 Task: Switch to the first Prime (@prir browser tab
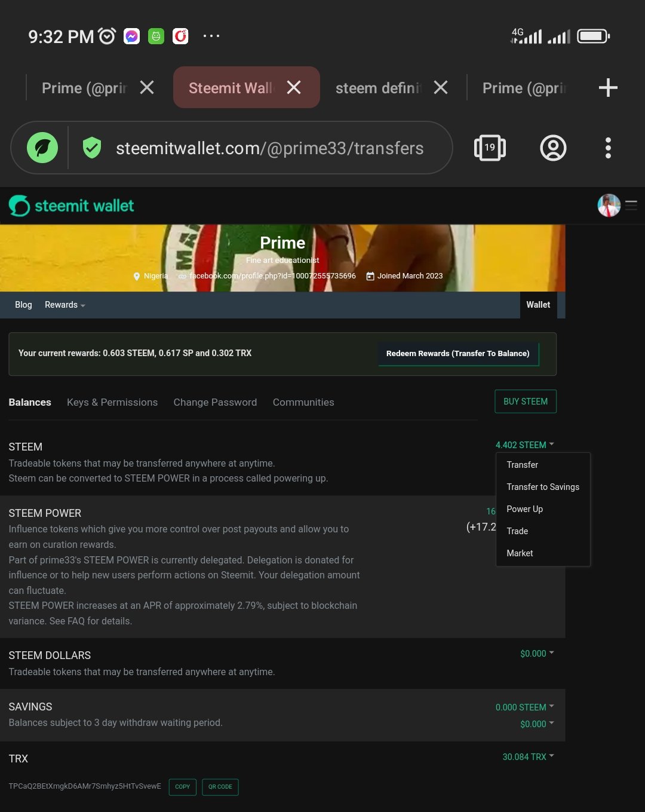pyautogui.click(x=84, y=88)
